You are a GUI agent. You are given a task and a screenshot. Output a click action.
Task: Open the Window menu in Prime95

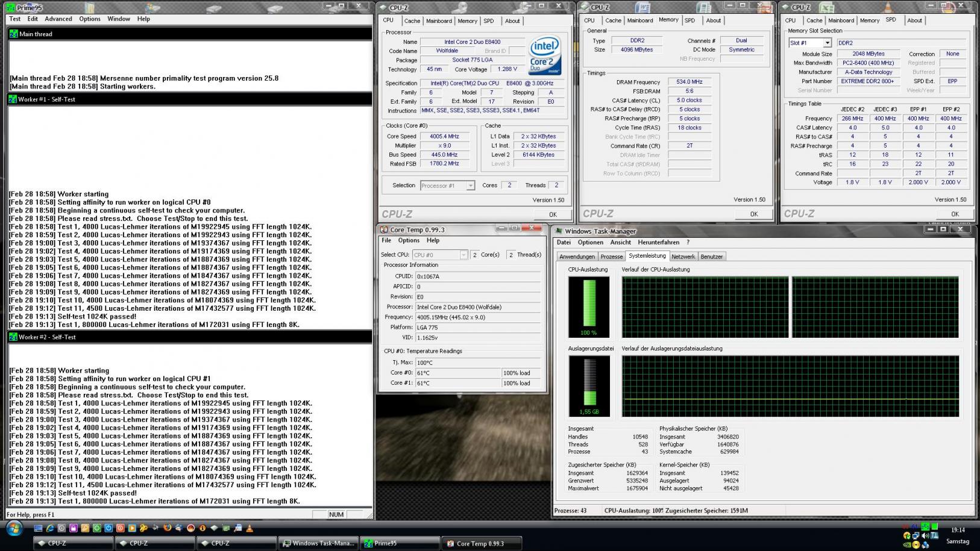click(119, 19)
